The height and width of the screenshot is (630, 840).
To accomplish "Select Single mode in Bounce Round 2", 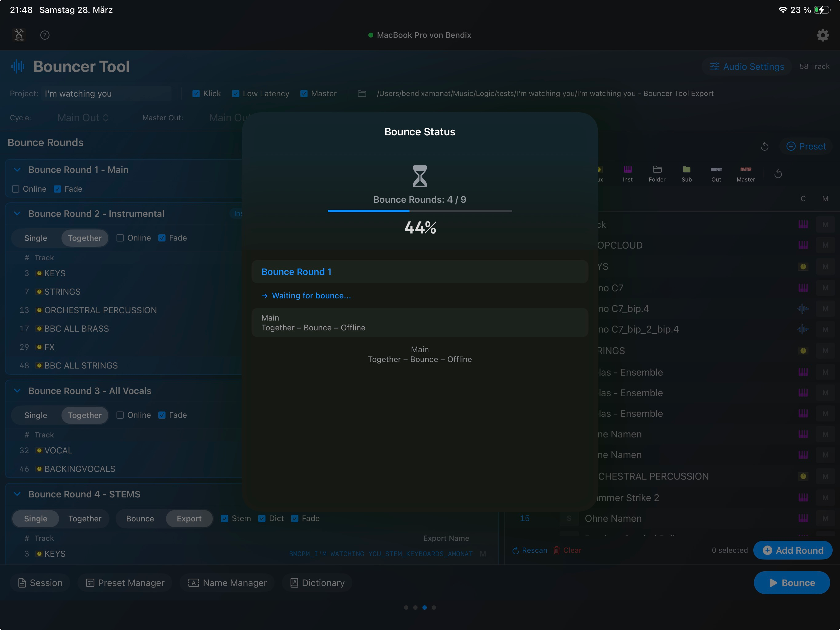I will (36, 238).
